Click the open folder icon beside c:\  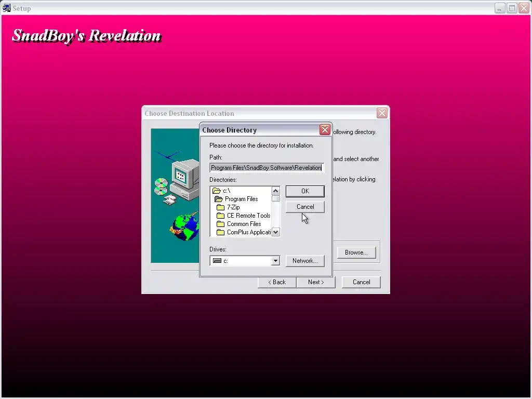pos(217,191)
